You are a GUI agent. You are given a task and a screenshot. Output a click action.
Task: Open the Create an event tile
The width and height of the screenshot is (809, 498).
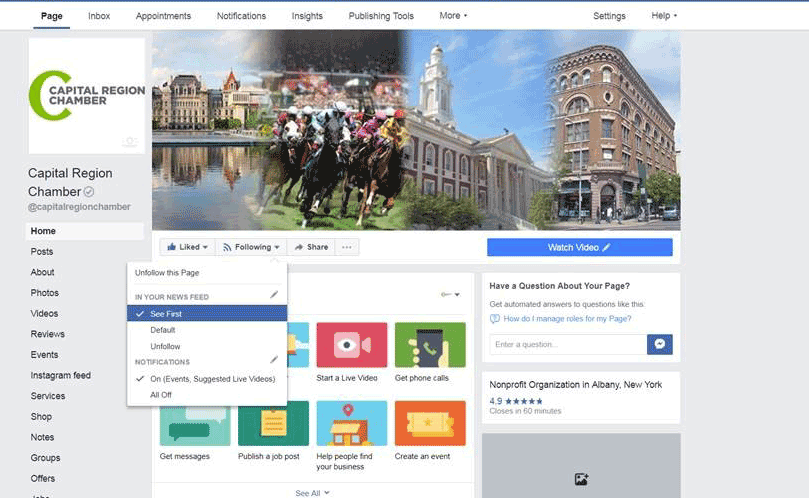click(429, 423)
